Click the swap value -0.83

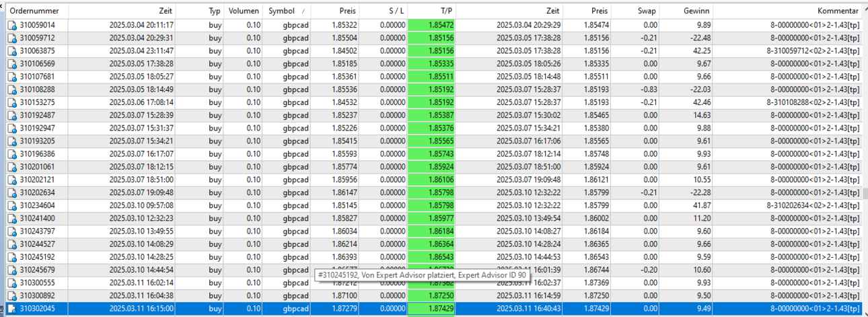649,90
